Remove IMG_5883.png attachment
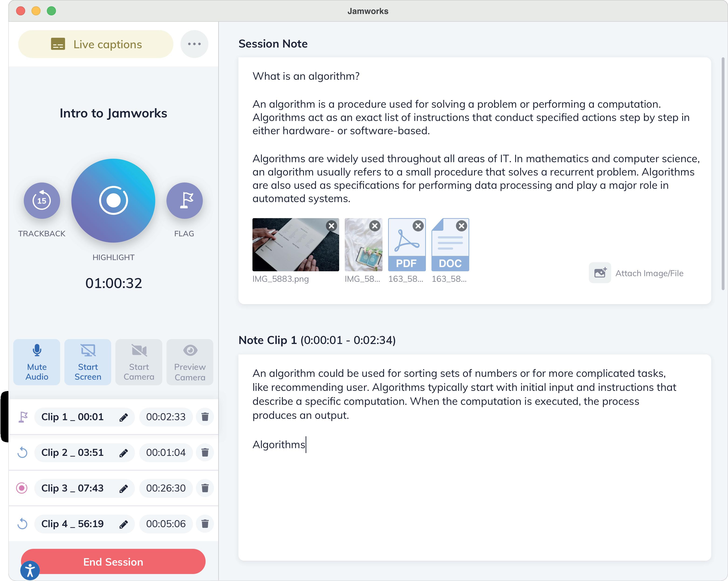The width and height of the screenshot is (728, 581). pyautogui.click(x=331, y=226)
